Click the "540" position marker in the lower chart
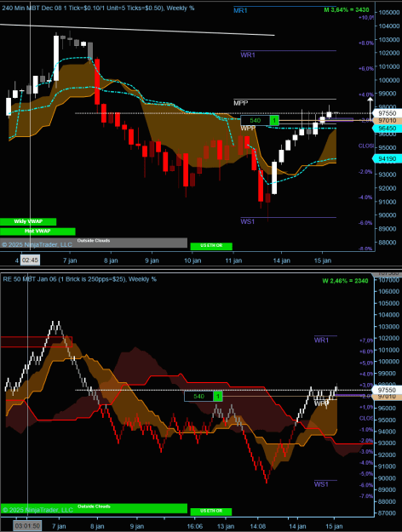 pos(199,397)
